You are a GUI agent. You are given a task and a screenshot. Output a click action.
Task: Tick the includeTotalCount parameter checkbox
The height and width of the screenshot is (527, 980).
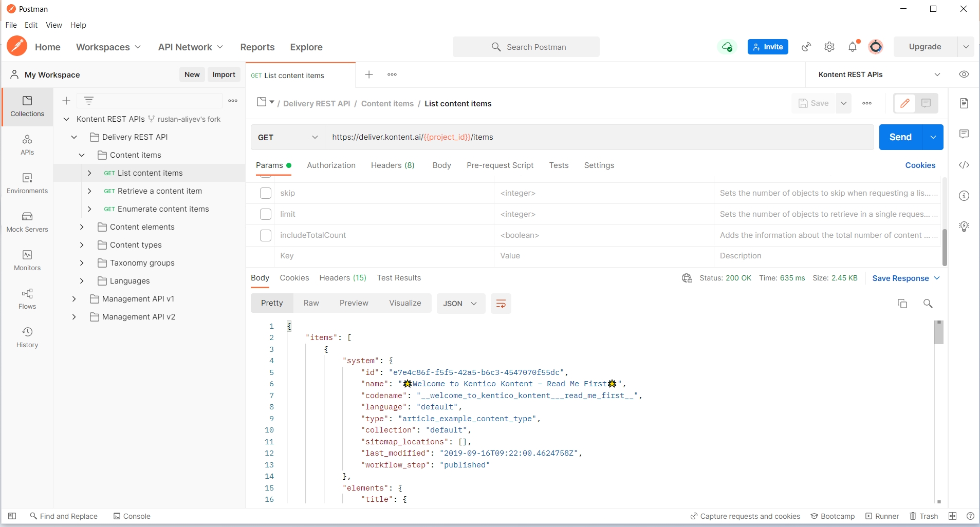tap(266, 235)
